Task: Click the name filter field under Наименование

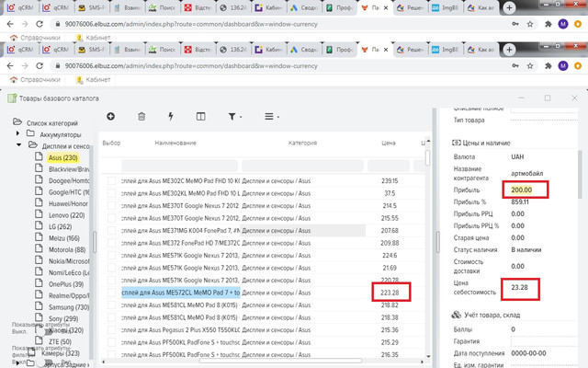Action: coord(180,166)
